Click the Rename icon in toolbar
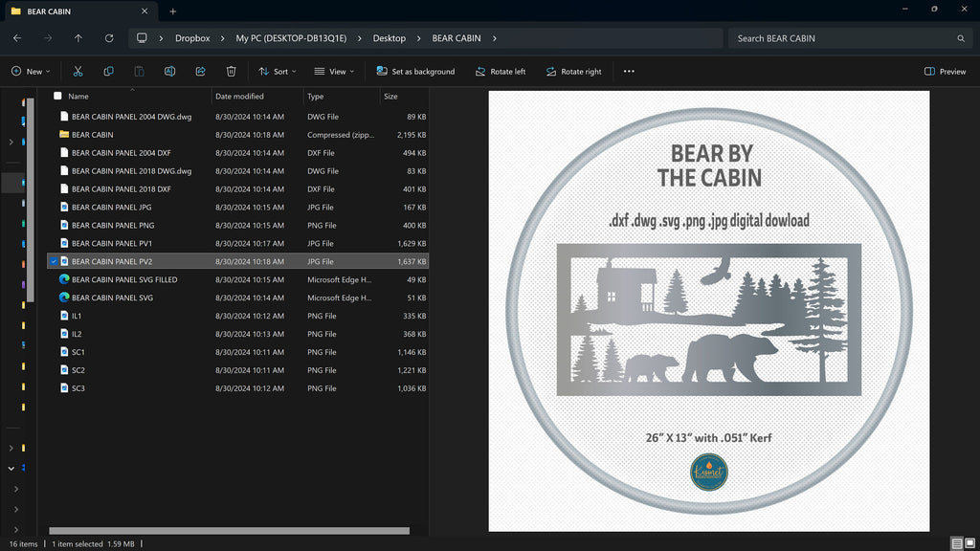 click(x=169, y=71)
